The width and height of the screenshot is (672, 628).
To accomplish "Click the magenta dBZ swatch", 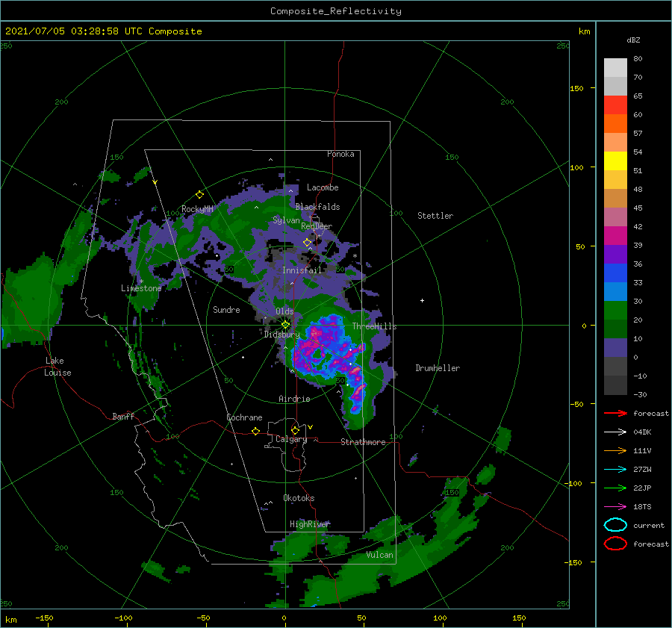I will click(x=615, y=235).
